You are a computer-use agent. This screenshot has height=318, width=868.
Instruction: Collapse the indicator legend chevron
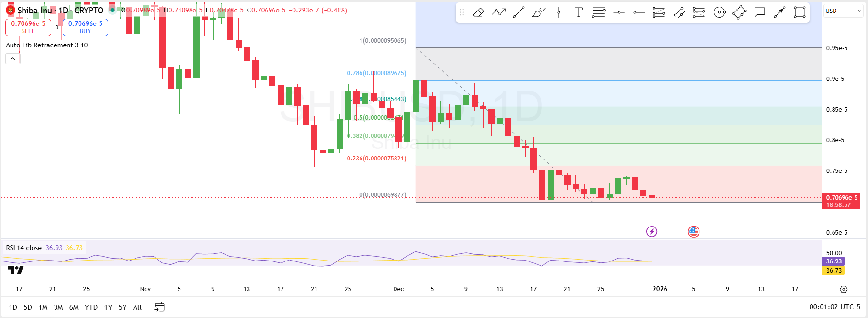[12, 59]
